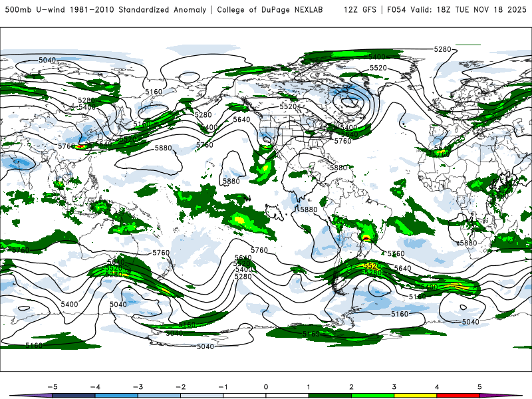The width and height of the screenshot is (532, 399).
Task: Click the 5040 contour label at the map's bottom center
Action: tap(205, 346)
